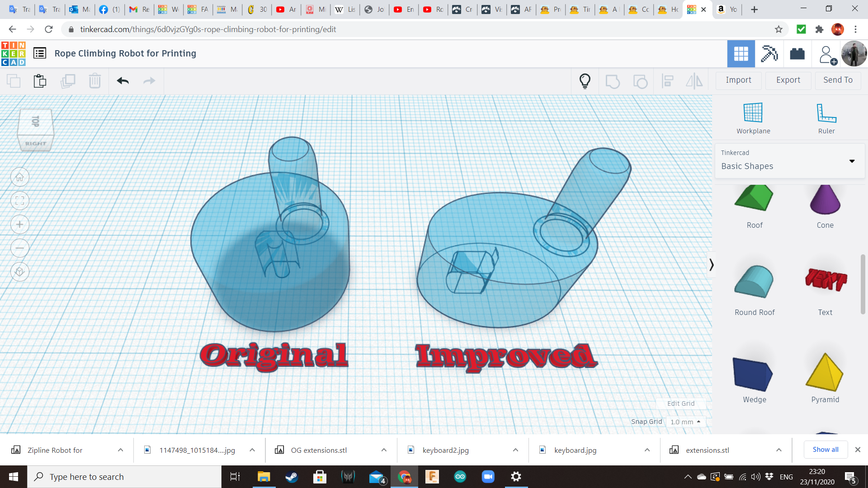The width and height of the screenshot is (868, 488).
Task: Expand the Basic Shapes dropdown
Action: pos(852,161)
